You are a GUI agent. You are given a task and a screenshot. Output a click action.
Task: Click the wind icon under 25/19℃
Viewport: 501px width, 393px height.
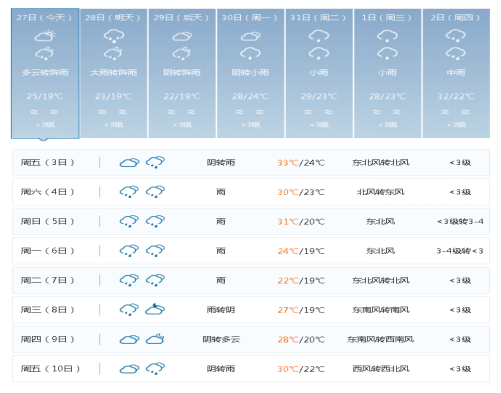34,112
